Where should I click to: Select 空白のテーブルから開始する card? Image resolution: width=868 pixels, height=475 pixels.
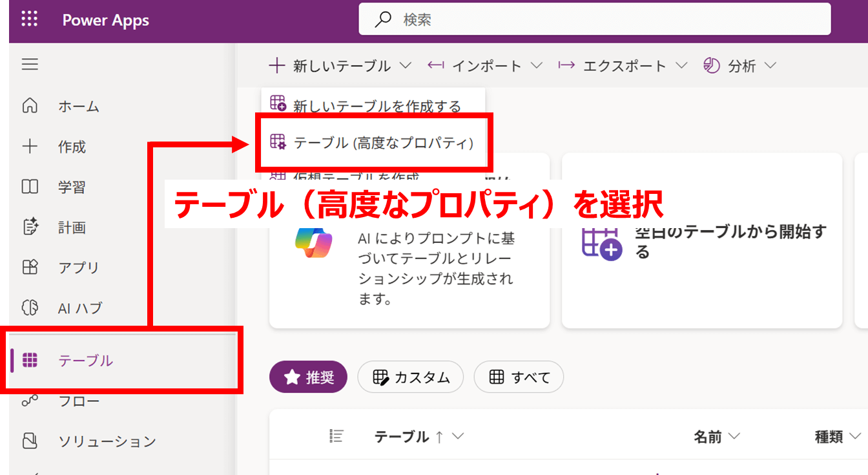click(702, 240)
